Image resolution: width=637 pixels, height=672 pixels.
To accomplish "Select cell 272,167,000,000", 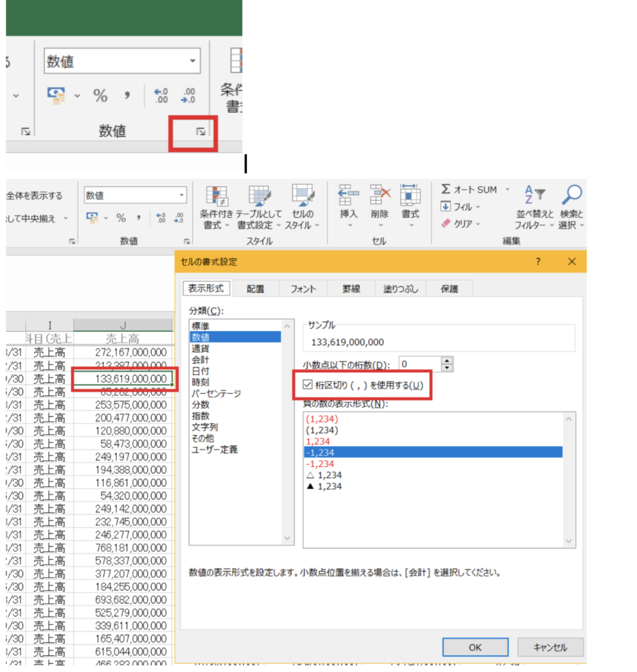I will coord(123,352).
